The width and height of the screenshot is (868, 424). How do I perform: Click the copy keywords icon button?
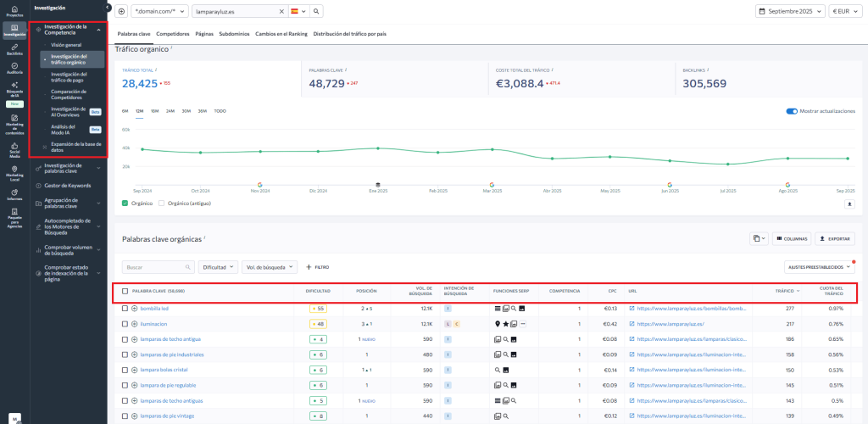[x=759, y=238]
